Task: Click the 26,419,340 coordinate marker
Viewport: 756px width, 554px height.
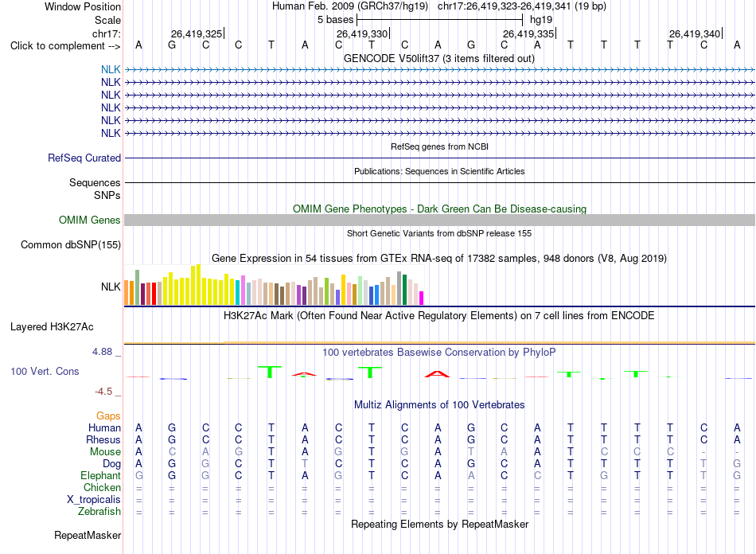Action: [695, 33]
